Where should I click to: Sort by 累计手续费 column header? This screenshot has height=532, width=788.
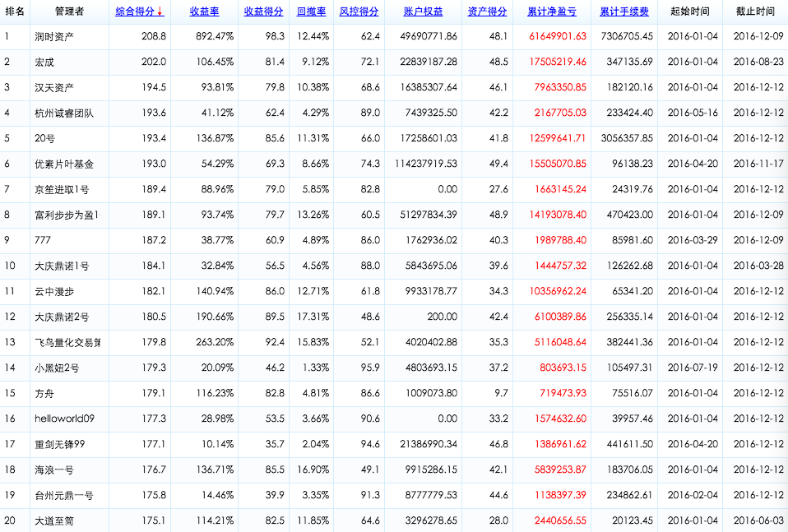[624, 12]
